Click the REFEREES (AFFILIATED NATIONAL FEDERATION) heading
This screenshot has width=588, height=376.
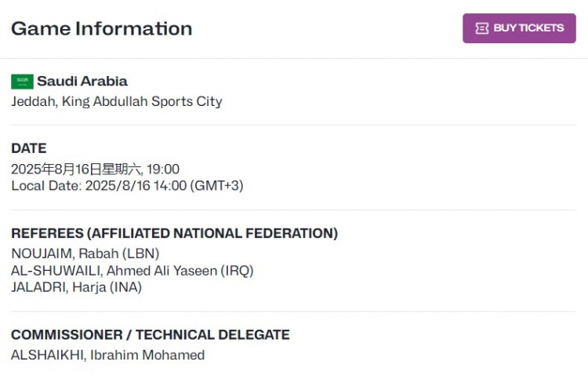(174, 233)
